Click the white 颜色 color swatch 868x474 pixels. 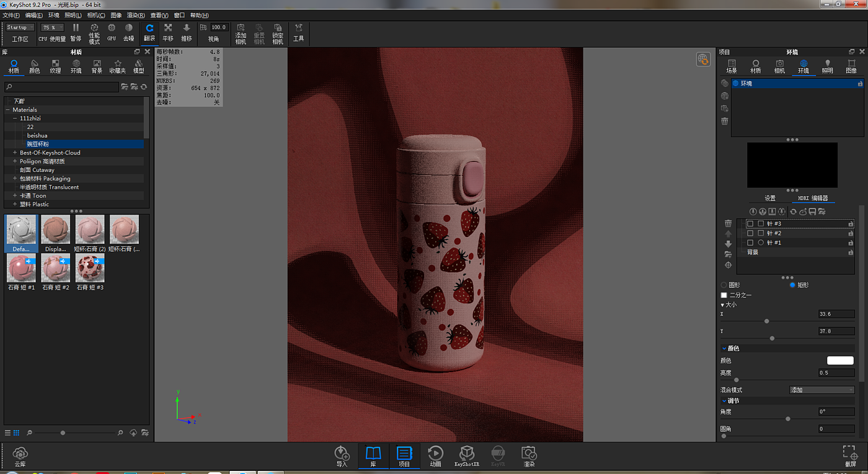pos(840,360)
